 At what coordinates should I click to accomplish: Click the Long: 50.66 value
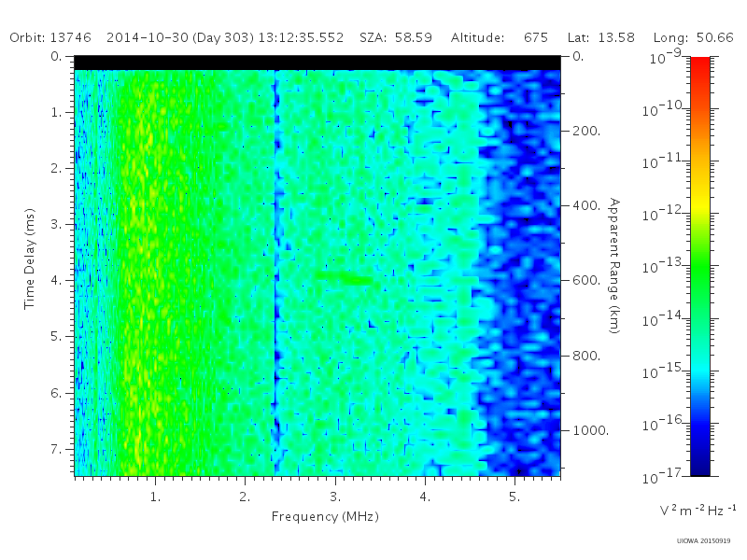click(x=693, y=37)
